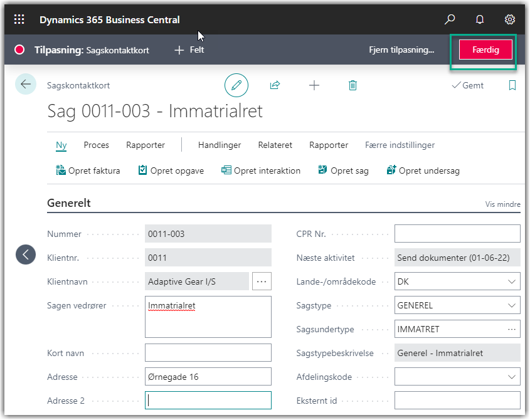Screen dimensions: 530x420
Task: Click Opret opgave action
Action: (x=171, y=171)
